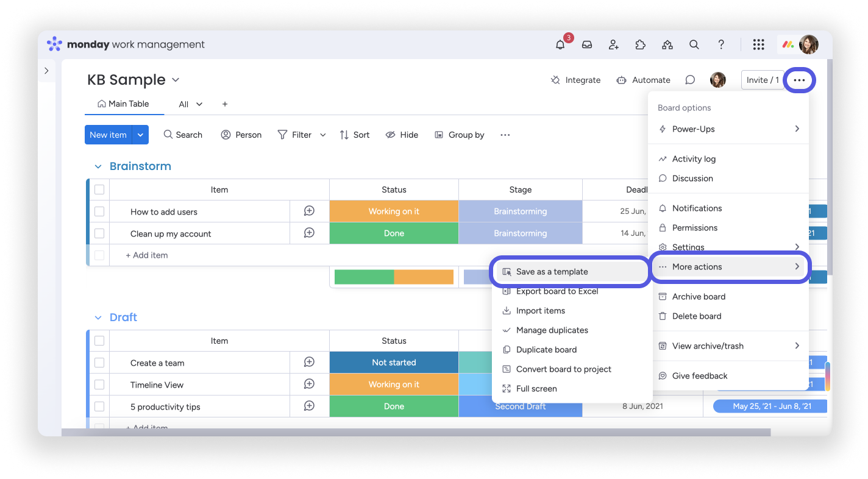Open the help question mark icon

[x=721, y=44]
